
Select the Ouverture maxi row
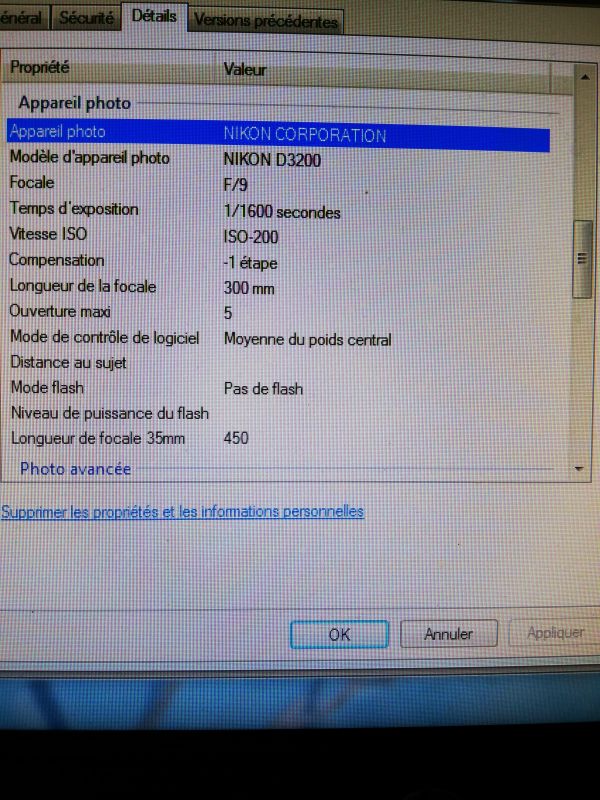click(278, 312)
